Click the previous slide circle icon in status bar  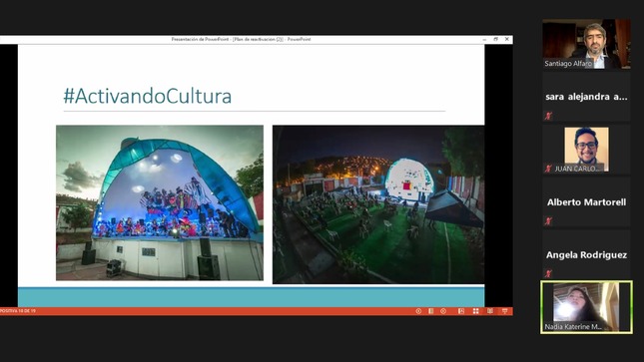click(418, 311)
